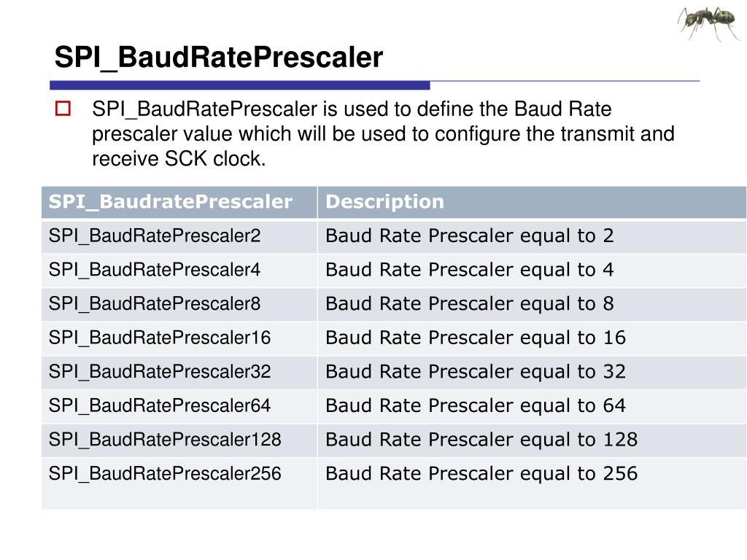Click the SPI_BaudRatePrescaler32 table cell

point(179,373)
